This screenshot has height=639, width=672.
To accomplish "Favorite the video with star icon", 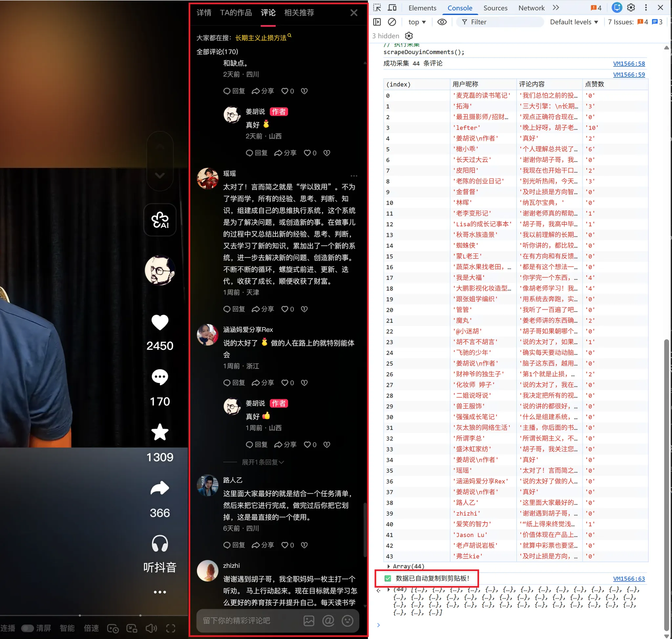I will 159,432.
